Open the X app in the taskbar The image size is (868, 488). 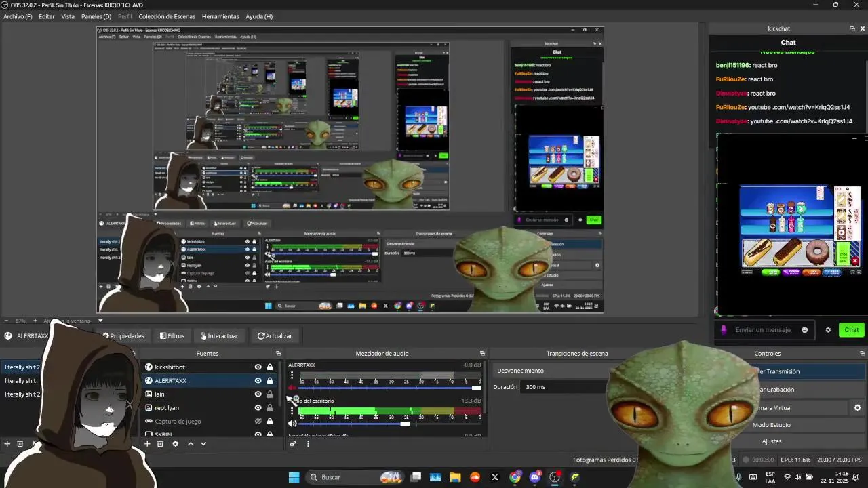495,477
